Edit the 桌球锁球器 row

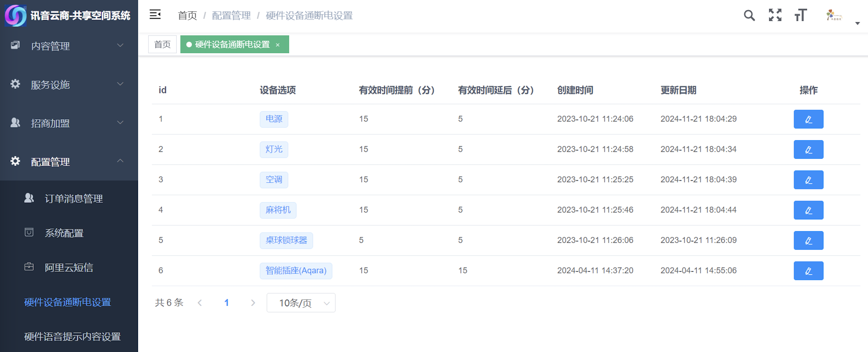(x=808, y=241)
